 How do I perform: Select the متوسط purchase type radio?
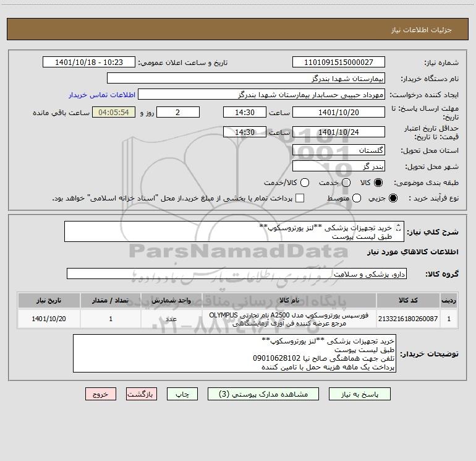[x=357, y=198]
